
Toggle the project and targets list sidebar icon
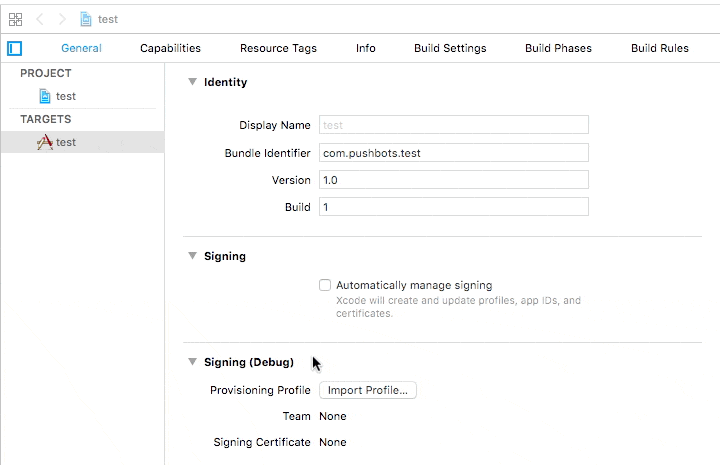tap(14, 48)
